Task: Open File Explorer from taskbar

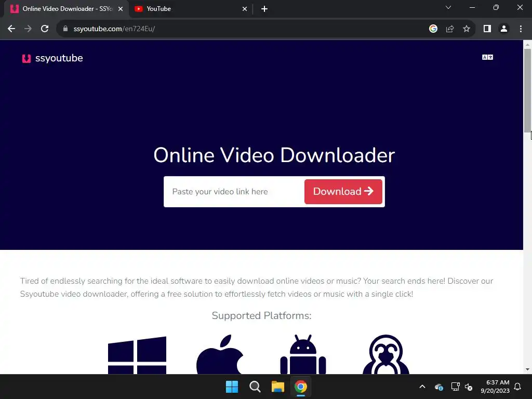Action: (277, 387)
